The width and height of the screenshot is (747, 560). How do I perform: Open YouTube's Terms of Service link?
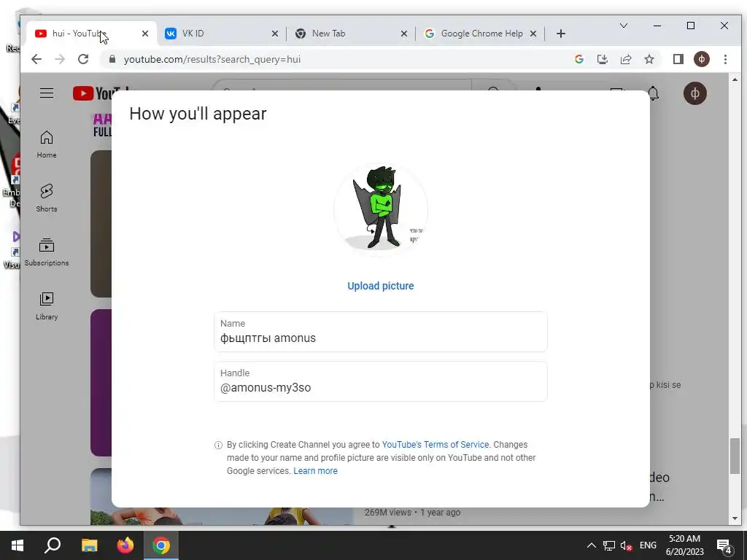coord(435,444)
